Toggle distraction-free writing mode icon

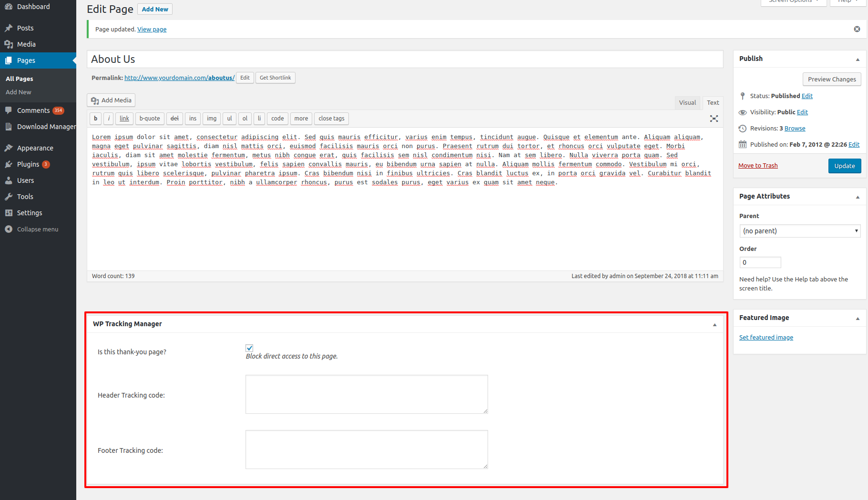pyautogui.click(x=714, y=119)
